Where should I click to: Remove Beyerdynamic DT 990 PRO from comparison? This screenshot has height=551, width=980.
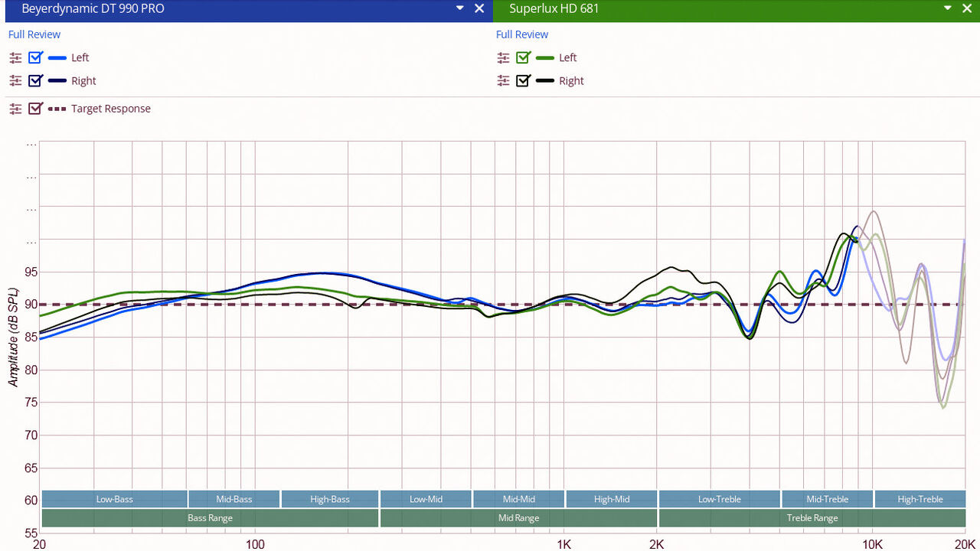pyautogui.click(x=479, y=8)
